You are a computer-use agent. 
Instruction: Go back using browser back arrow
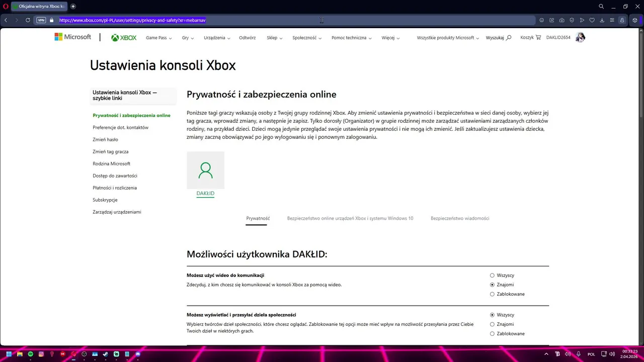click(6, 20)
